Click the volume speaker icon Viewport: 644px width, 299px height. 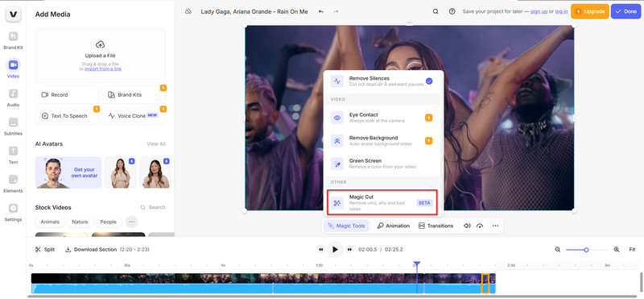(467, 226)
